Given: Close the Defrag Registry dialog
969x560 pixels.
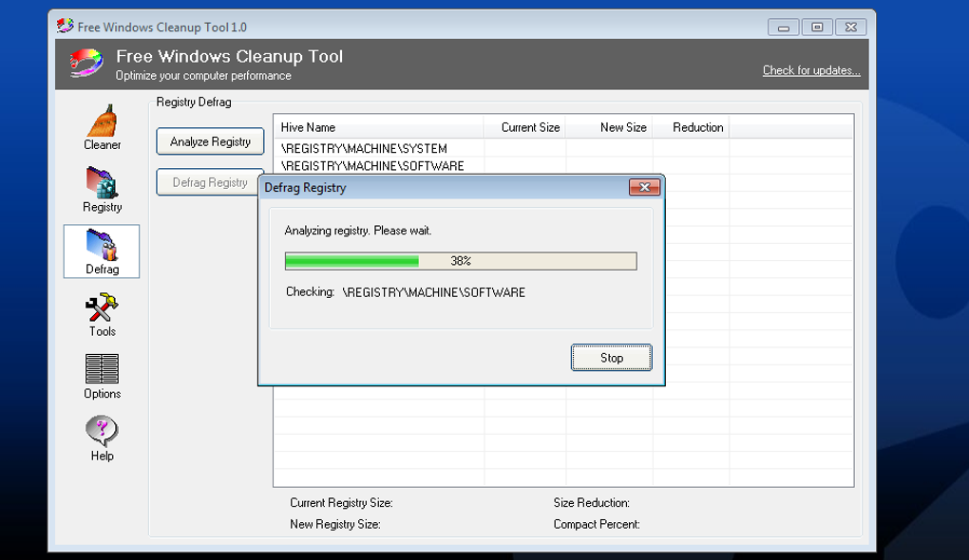Looking at the screenshot, I should coord(644,187).
